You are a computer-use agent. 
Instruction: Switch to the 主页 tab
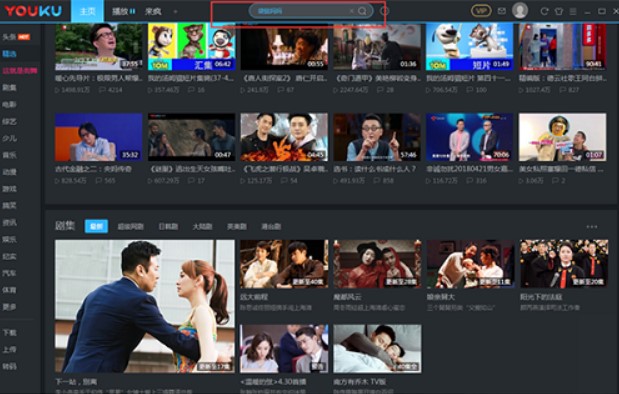coord(88,11)
